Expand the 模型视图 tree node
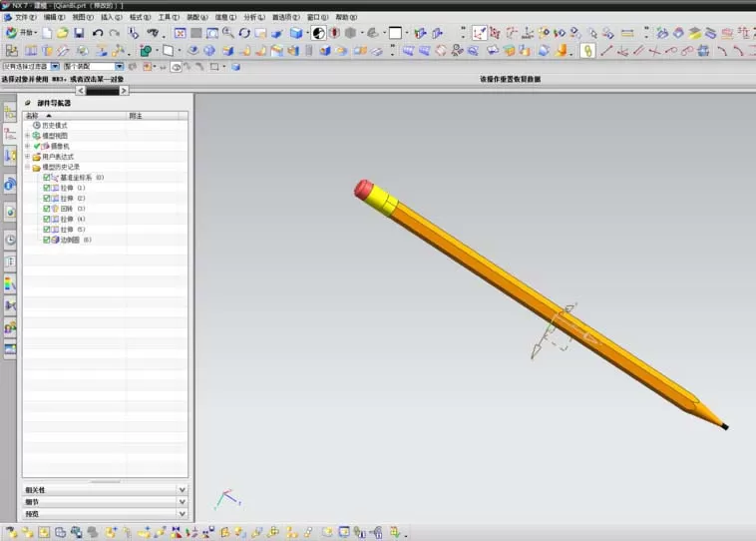This screenshot has width=756, height=541. [x=28, y=136]
